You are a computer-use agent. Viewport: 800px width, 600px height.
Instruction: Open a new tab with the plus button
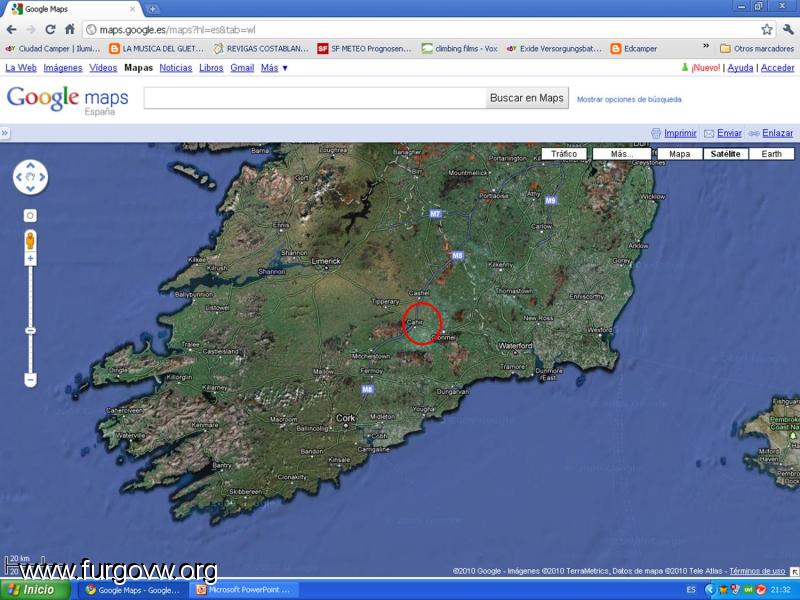(152, 9)
